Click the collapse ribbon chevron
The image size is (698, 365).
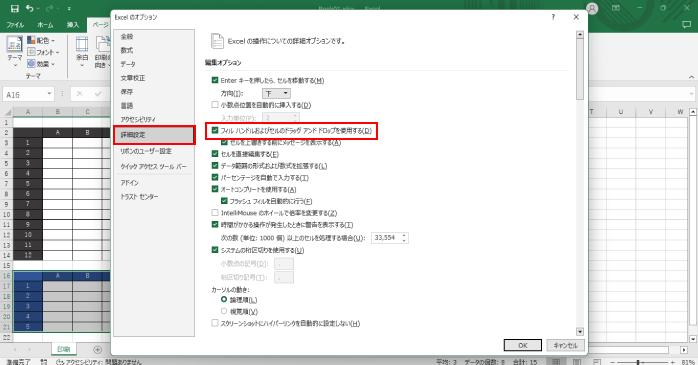[x=691, y=77]
